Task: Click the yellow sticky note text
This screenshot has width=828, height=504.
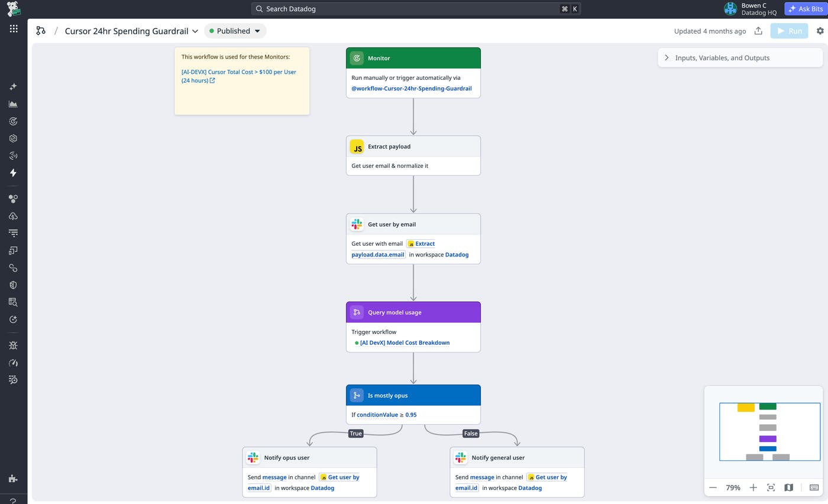Action: pos(235,57)
